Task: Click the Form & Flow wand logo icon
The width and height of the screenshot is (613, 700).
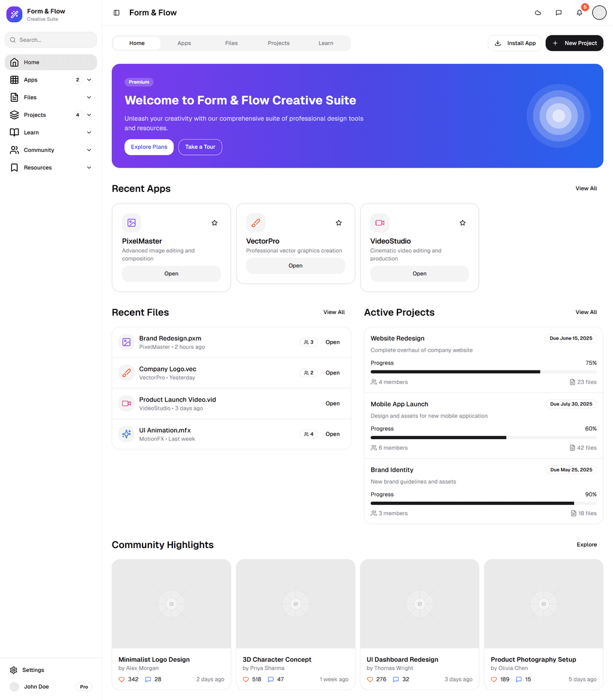Action: tap(14, 14)
